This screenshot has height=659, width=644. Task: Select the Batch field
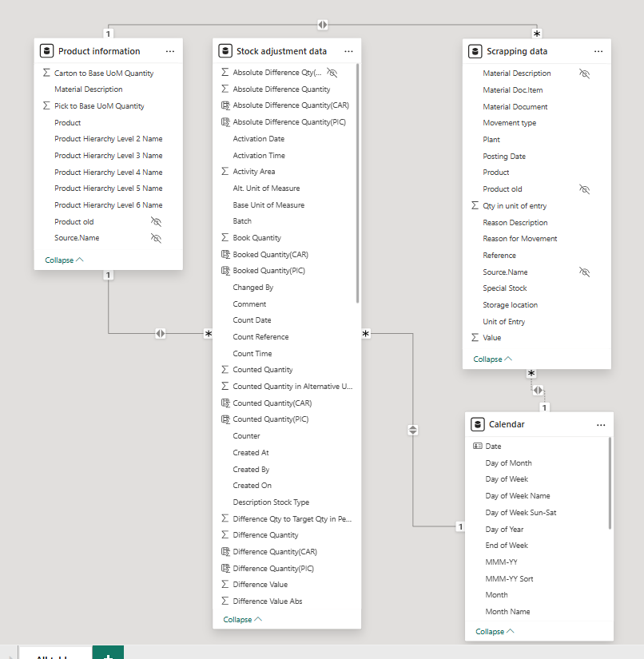242,221
